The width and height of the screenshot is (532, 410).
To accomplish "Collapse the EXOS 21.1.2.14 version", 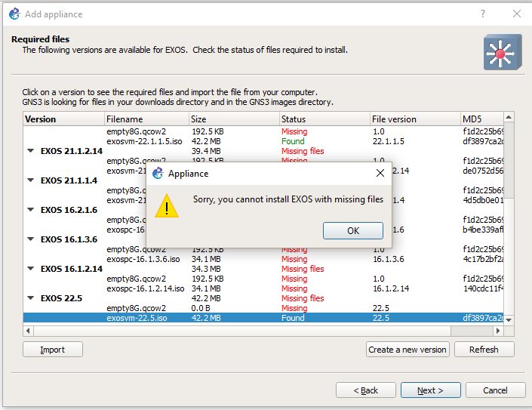I will [31, 151].
